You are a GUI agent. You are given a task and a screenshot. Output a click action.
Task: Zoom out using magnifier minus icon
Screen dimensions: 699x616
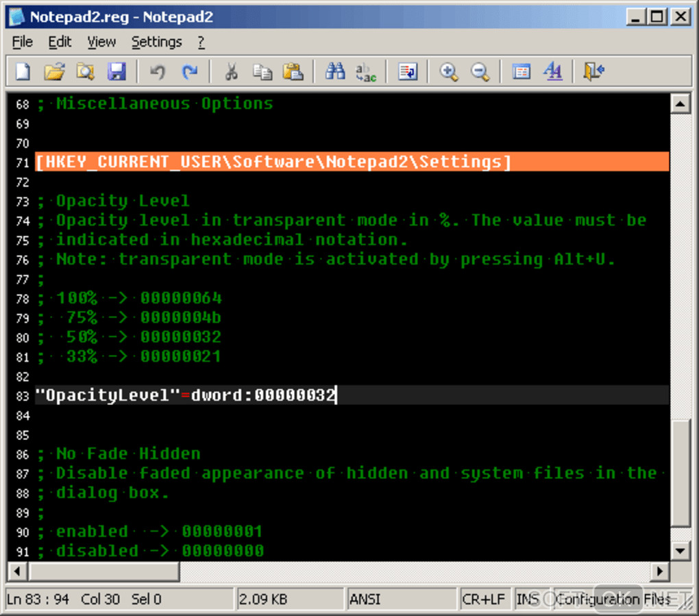[x=480, y=71]
